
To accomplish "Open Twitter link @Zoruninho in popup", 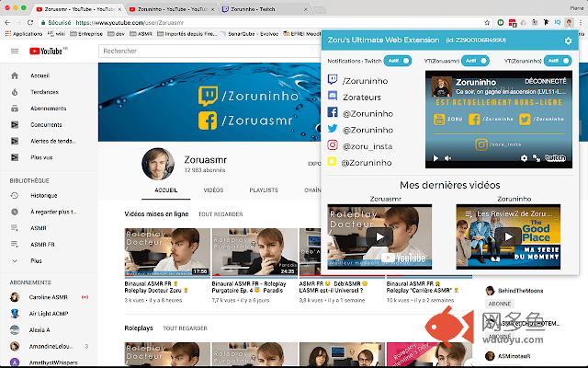I will click(367, 130).
